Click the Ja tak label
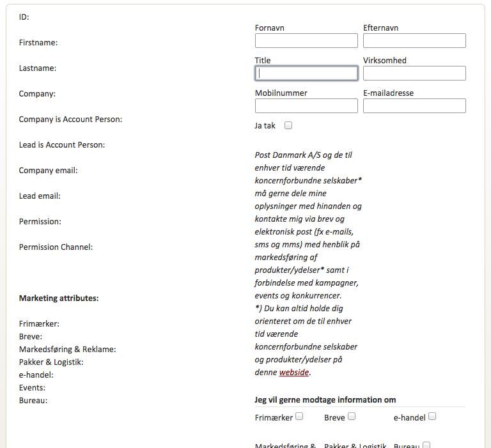Image resolution: width=491 pixels, height=448 pixels. coord(265,125)
